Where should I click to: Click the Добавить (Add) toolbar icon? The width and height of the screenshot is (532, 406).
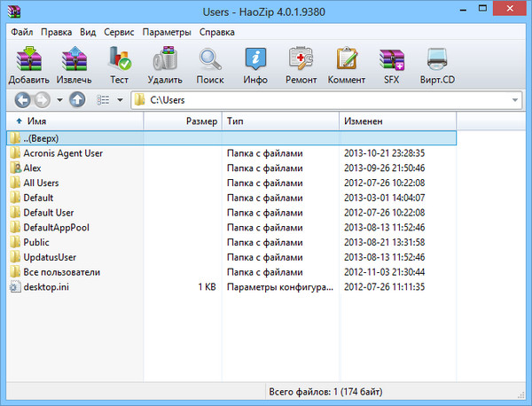(x=29, y=64)
